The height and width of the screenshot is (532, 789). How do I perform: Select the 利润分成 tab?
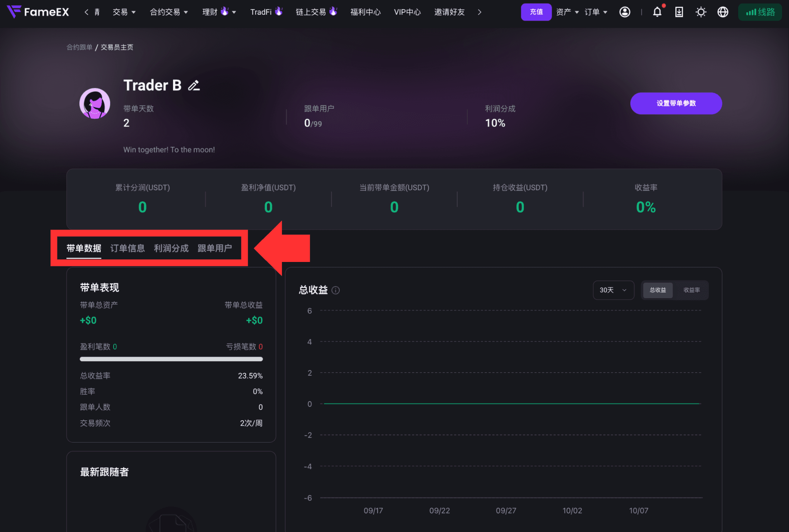171,248
